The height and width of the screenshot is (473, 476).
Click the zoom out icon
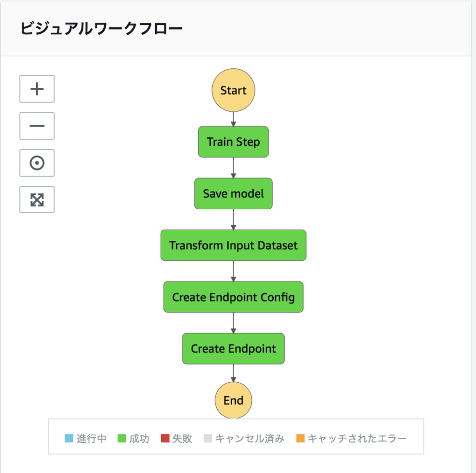point(37,126)
